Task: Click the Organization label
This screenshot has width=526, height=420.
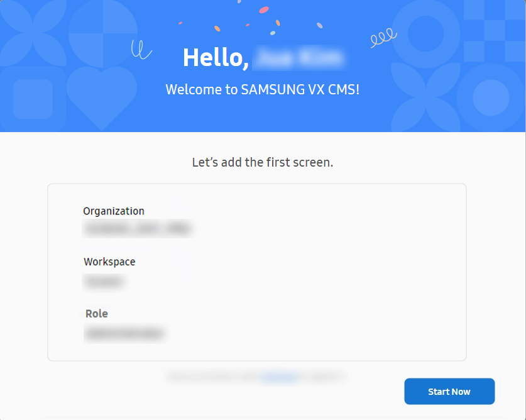Action: point(114,211)
